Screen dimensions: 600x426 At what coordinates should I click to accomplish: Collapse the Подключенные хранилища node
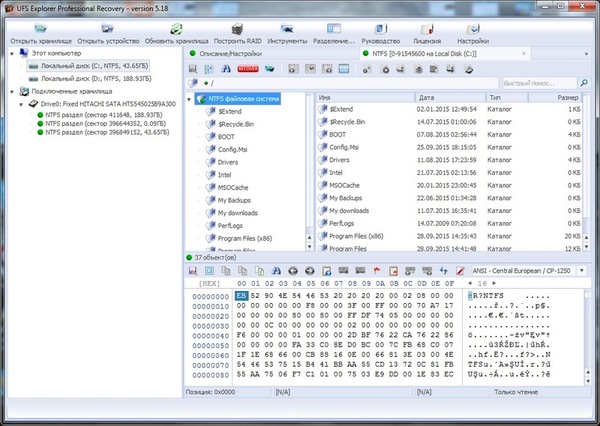[x=8, y=91]
